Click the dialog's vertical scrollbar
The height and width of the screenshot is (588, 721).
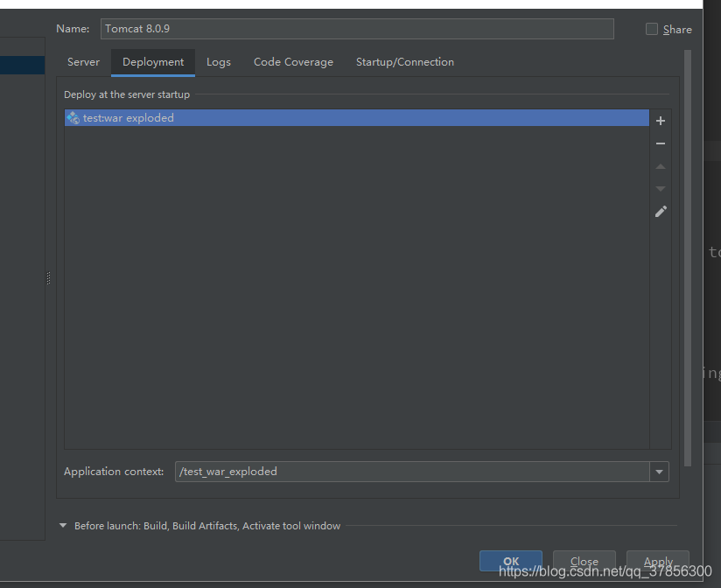pyautogui.click(x=688, y=257)
